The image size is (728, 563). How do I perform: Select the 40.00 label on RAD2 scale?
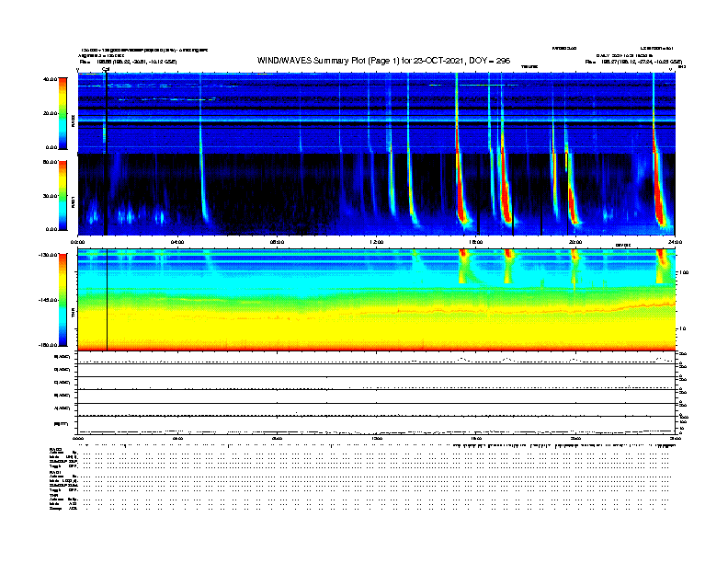click(51, 79)
